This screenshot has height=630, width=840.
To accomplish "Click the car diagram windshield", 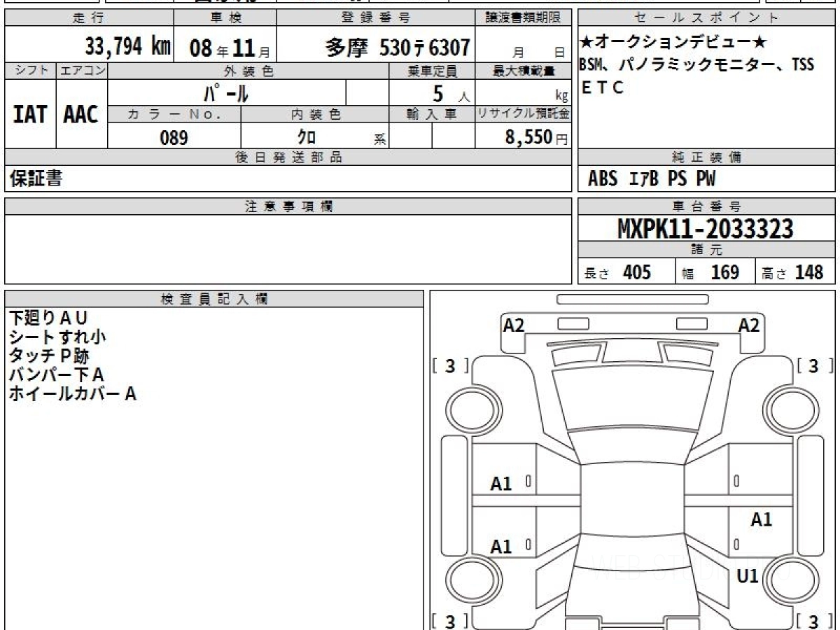I will tap(633, 447).
